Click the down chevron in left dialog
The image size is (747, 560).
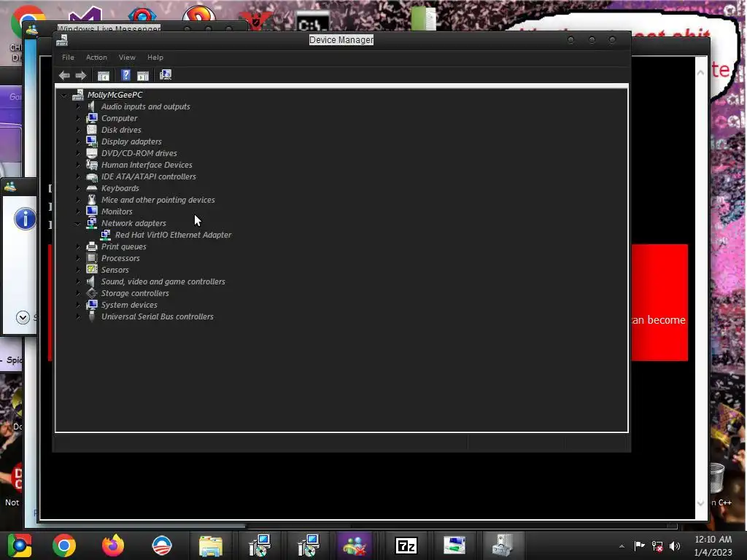click(x=23, y=318)
